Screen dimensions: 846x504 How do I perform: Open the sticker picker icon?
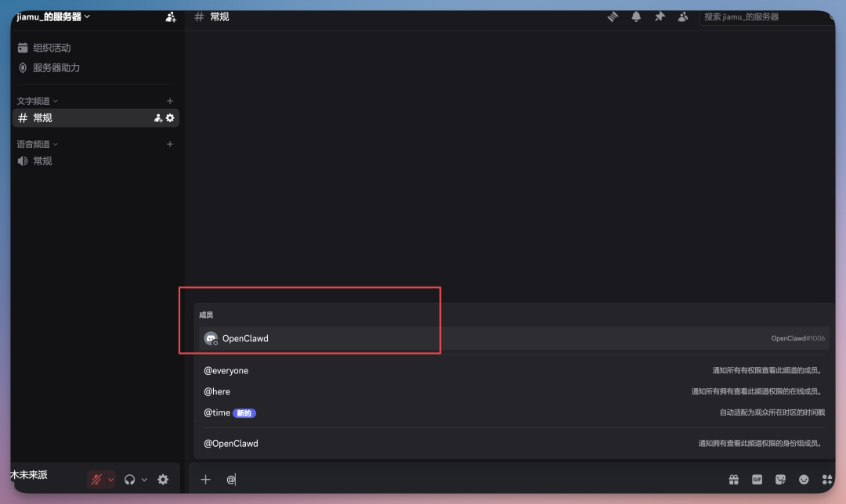780,480
